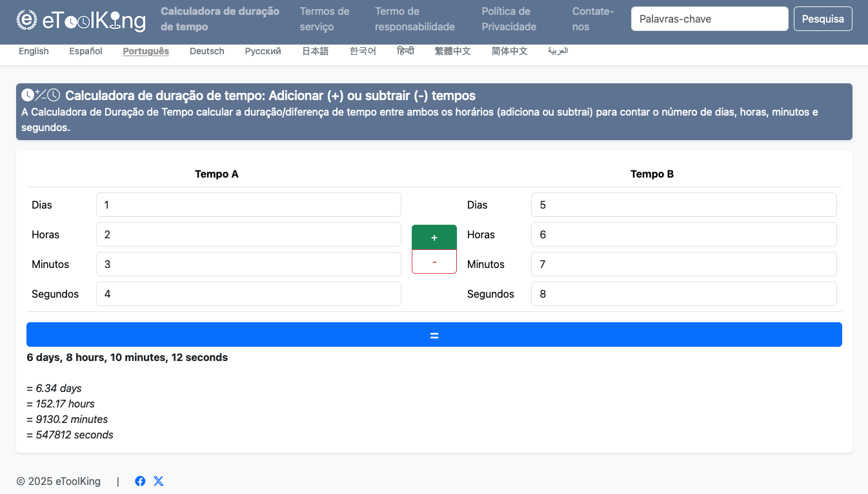Click the eToolKing logo
This screenshot has height=494, width=868.
[x=81, y=20]
